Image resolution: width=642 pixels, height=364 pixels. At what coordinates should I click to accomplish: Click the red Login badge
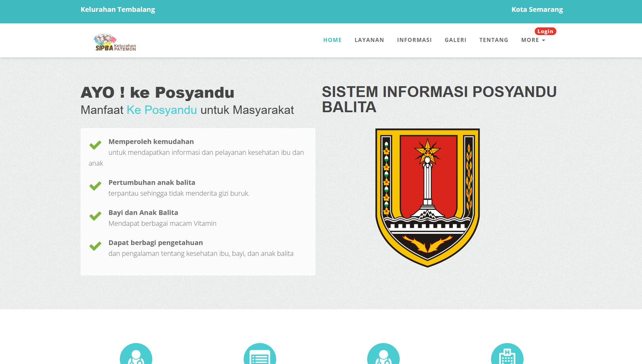click(545, 31)
